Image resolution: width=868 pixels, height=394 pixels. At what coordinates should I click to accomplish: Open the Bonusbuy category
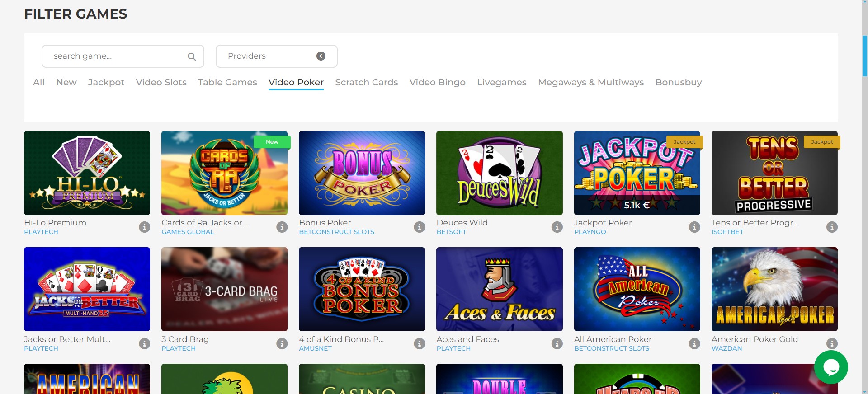click(x=679, y=82)
